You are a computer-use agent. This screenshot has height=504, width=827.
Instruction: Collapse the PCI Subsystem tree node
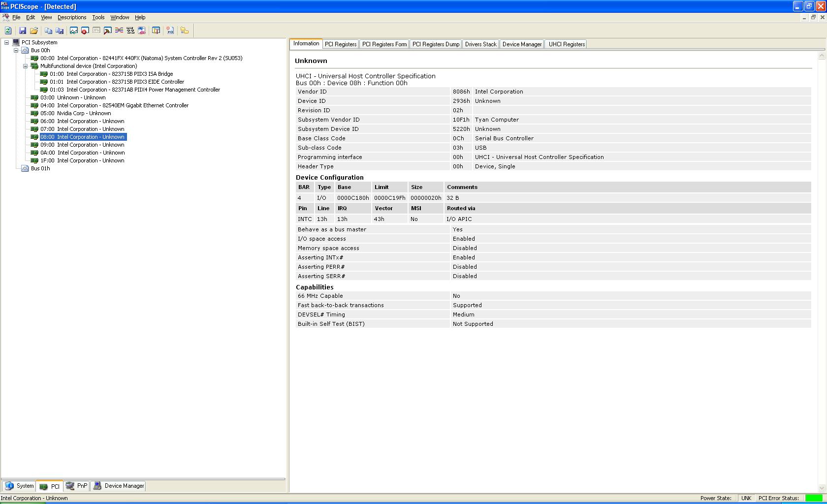coord(7,42)
